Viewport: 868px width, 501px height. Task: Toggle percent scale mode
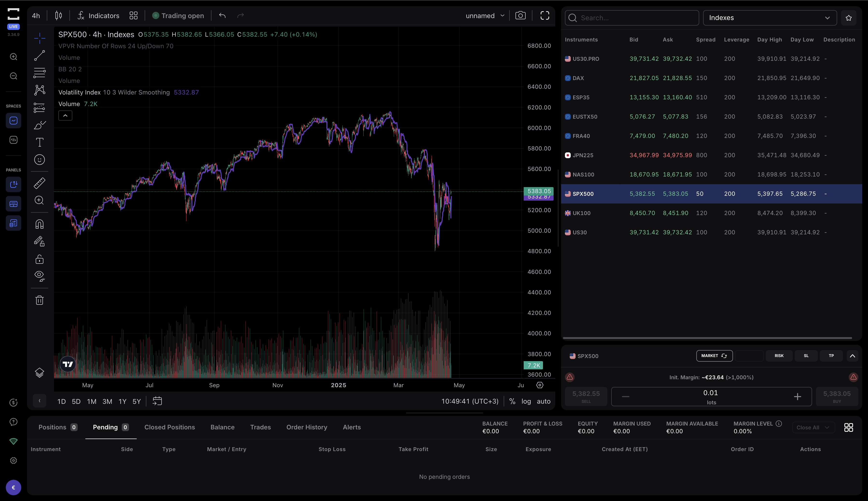click(x=512, y=402)
